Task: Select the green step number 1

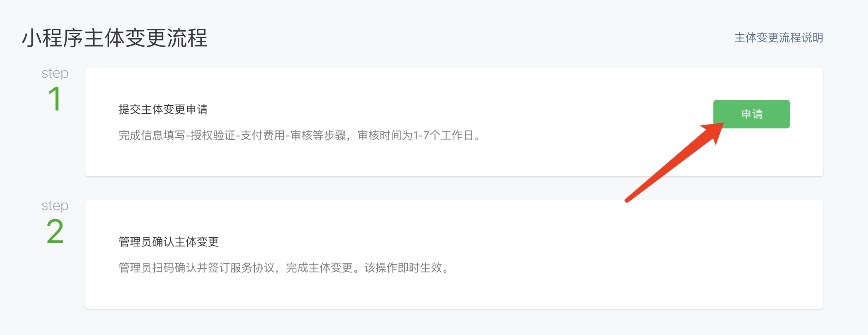Action: tap(55, 99)
